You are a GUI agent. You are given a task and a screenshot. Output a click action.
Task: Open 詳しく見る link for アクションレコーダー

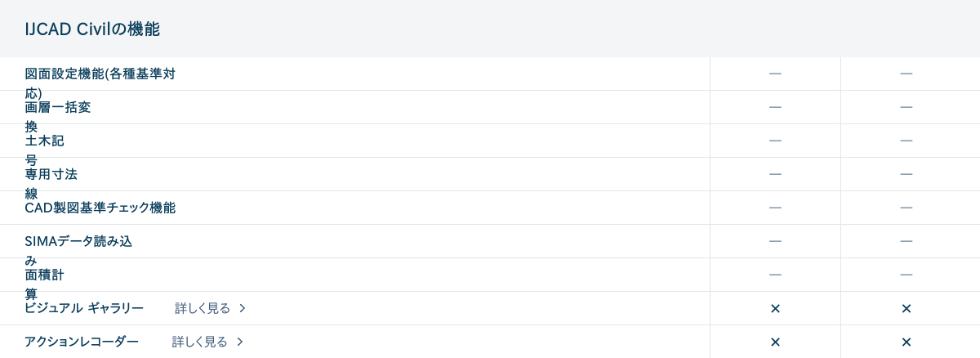coord(200,342)
